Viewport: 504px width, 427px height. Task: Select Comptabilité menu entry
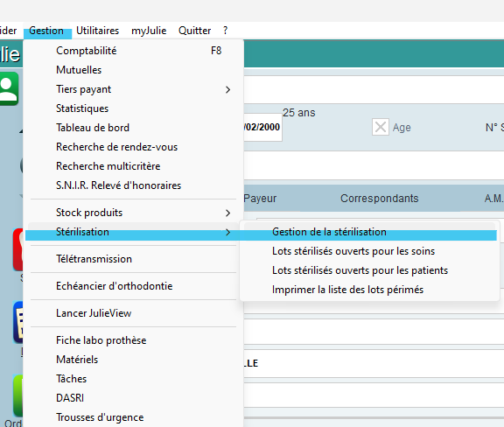tap(134, 51)
